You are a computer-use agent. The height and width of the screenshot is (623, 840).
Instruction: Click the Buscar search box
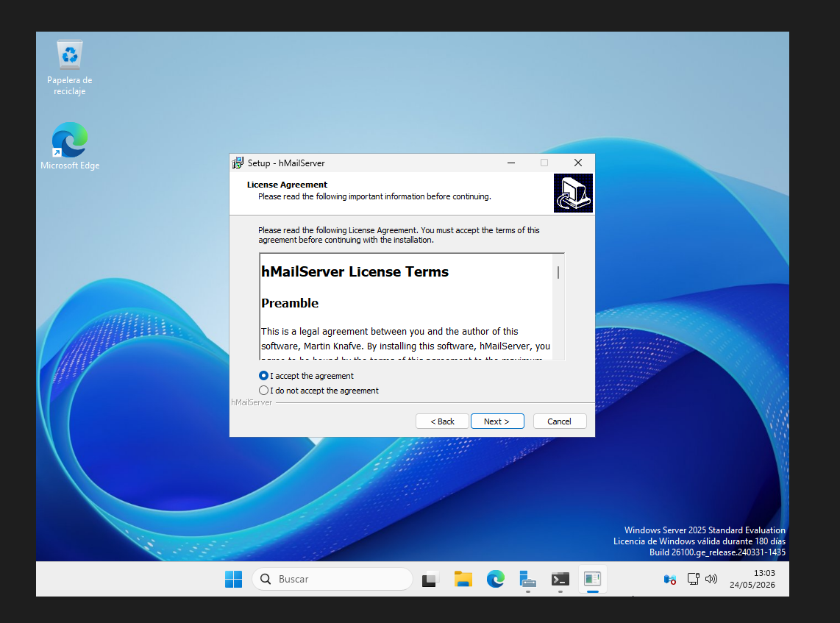pyautogui.click(x=332, y=579)
